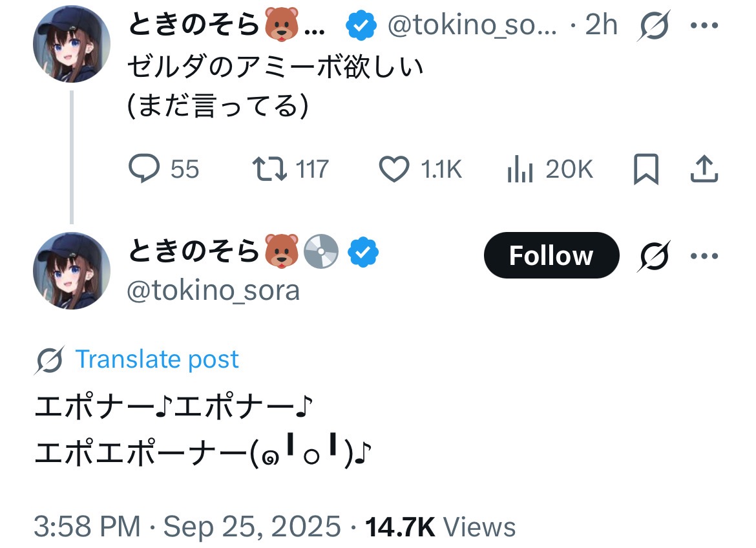This screenshot has width=756, height=548.
Task: Open view analytics showing 20K
Action: (x=520, y=169)
